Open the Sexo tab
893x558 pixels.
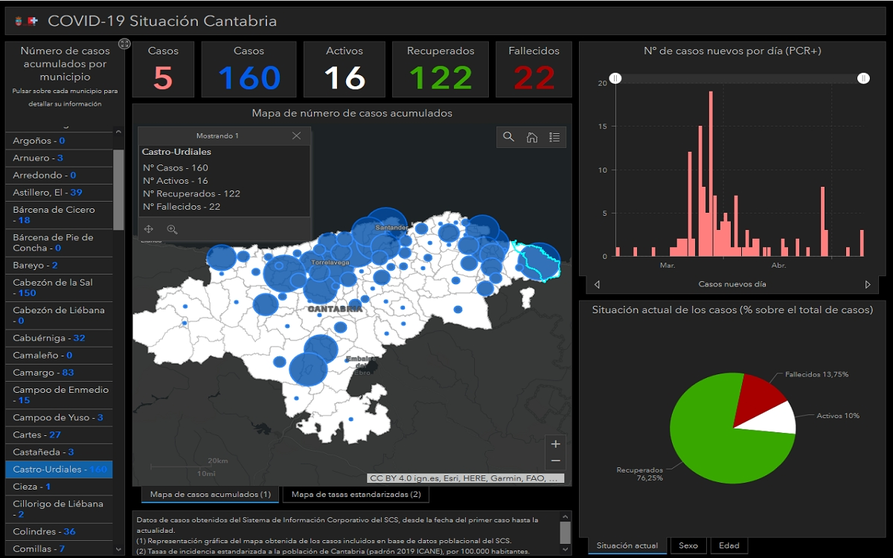tap(688, 545)
